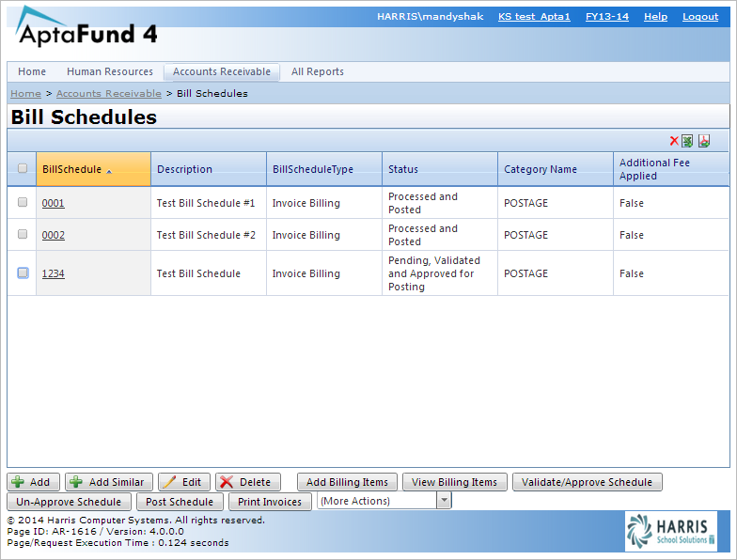737x560 pixels.
Task: Click the Print Invoices button
Action: coord(270,502)
